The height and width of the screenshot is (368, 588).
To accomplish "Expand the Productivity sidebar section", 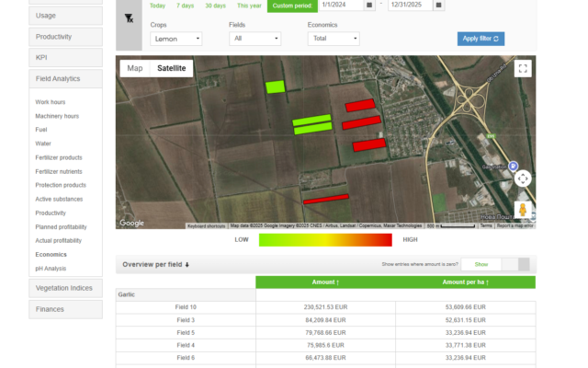I will click(65, 37).
